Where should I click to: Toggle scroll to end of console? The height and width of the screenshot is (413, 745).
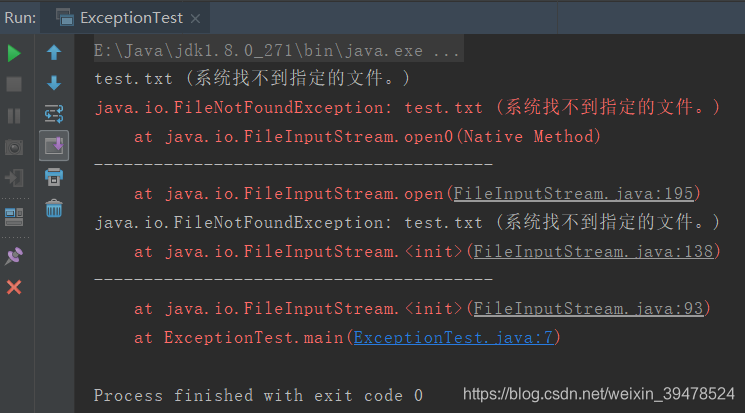(54, 145)
